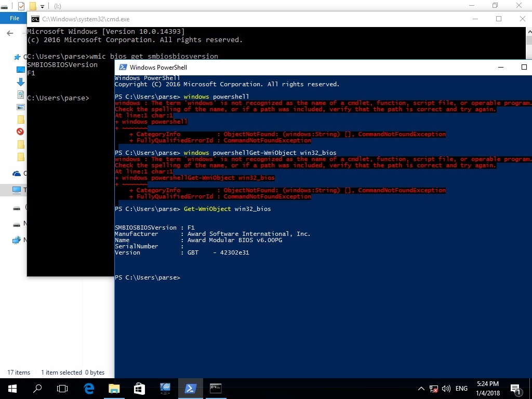Viewport: 532px width, 399px height.
Task: Open the File tab in File Explorer
Action: click(x=14, y=18)
